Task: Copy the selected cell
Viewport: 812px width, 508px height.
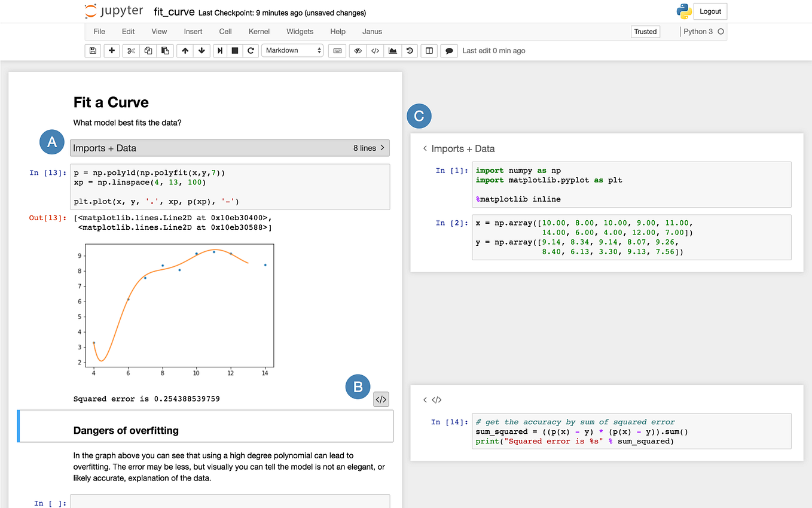Action: [x=148, y=51]
